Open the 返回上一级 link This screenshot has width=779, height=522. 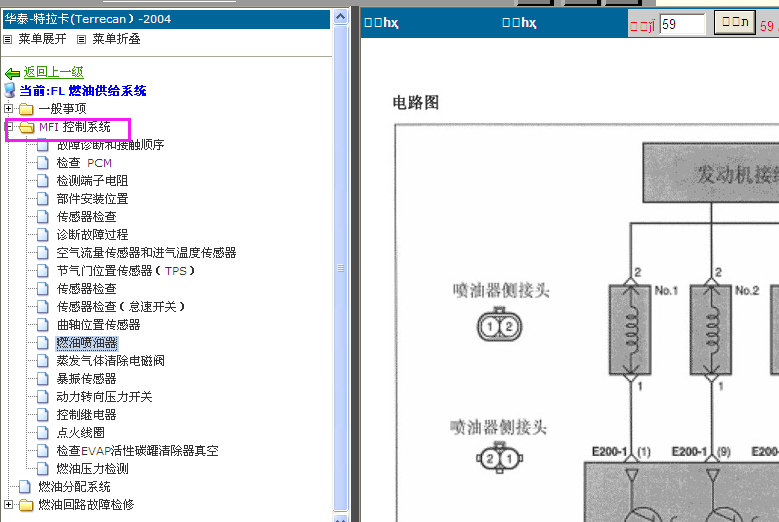click(54, 72)
